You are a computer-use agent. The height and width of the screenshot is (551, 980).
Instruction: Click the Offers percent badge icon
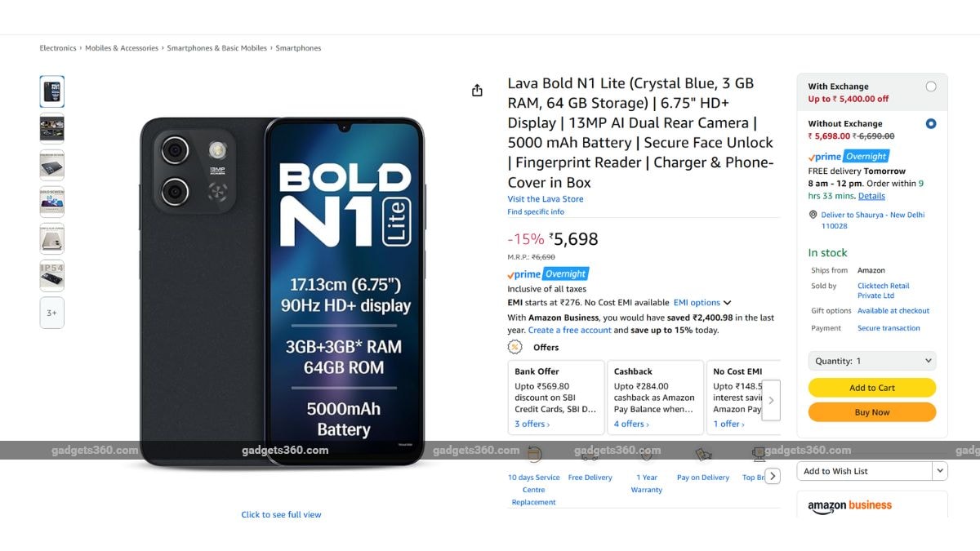(515, 347)
